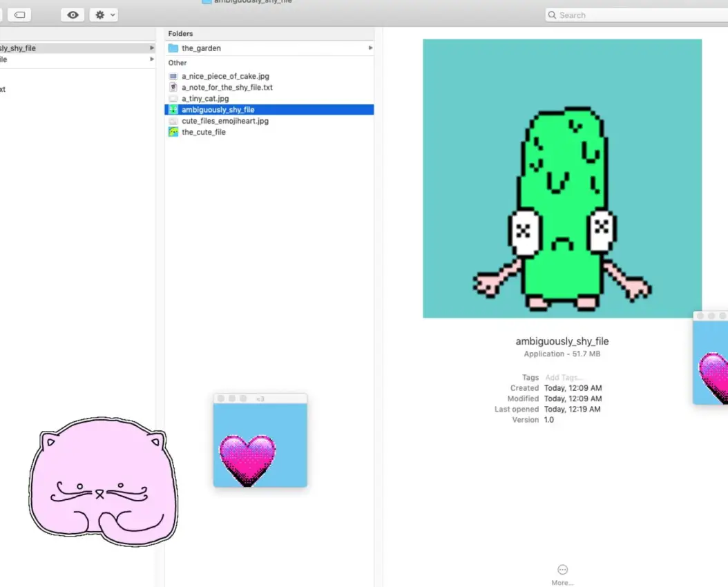Click the arrow next to selected shy_file entry
This screenshot has width=728, height=587.
tap(151, 48)
